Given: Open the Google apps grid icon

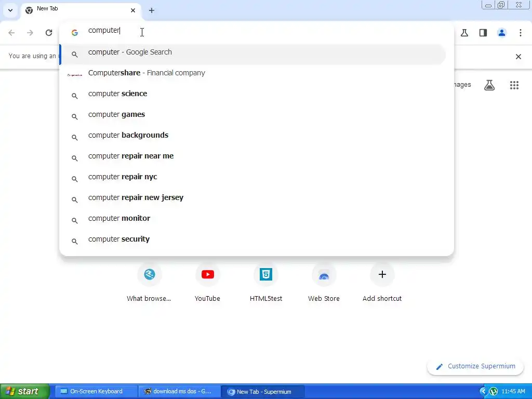Looking at the screenshot, I should 514,85.
